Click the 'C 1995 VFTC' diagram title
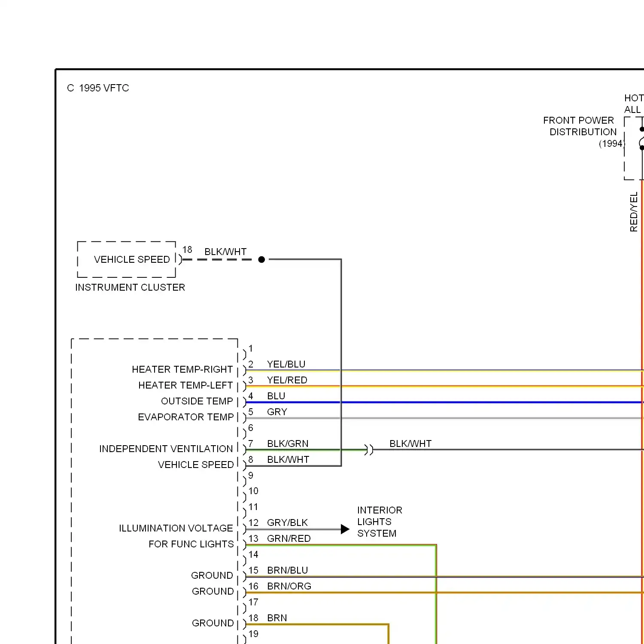This screenshot has height=644, width=644. [98, 88]
